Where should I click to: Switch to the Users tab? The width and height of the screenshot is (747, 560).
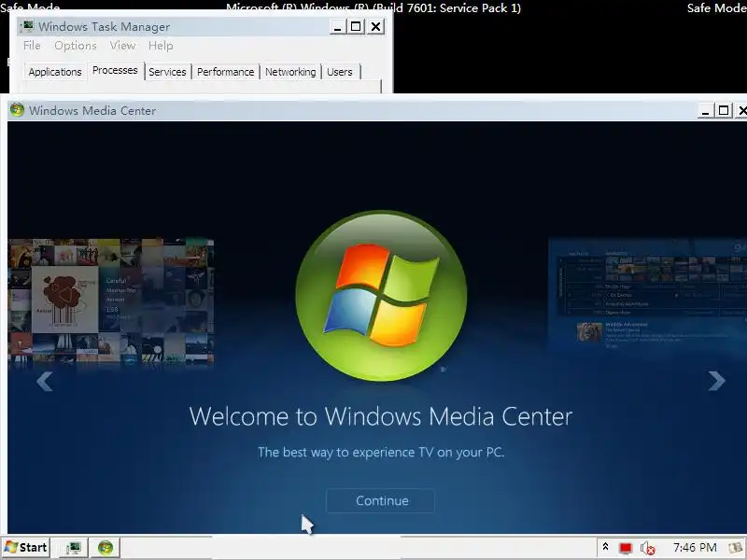coord(340,72)
